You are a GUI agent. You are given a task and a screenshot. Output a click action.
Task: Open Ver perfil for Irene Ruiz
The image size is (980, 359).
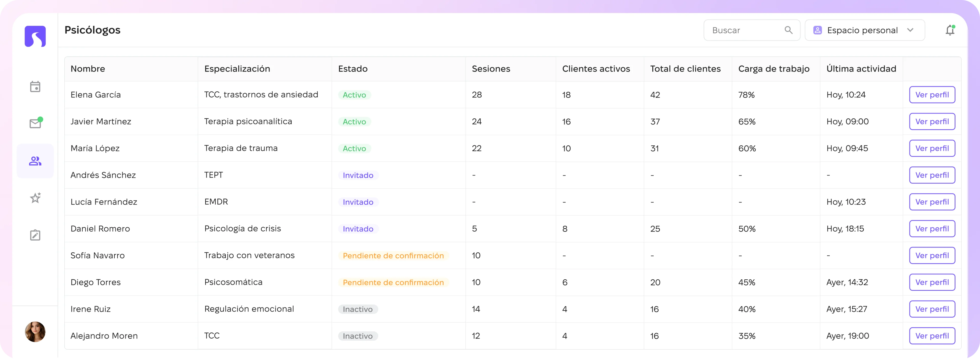[x=932, y=309]
